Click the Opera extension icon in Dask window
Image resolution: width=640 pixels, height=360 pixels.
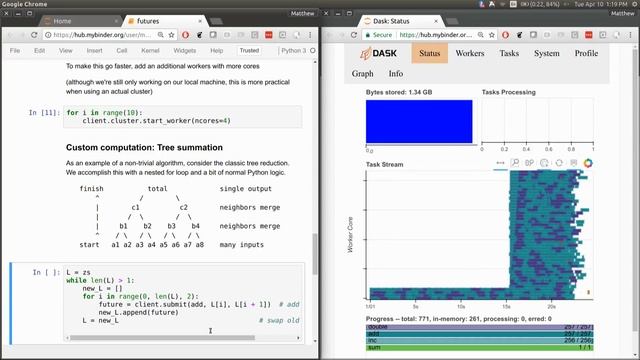click(x=505, y=35)
